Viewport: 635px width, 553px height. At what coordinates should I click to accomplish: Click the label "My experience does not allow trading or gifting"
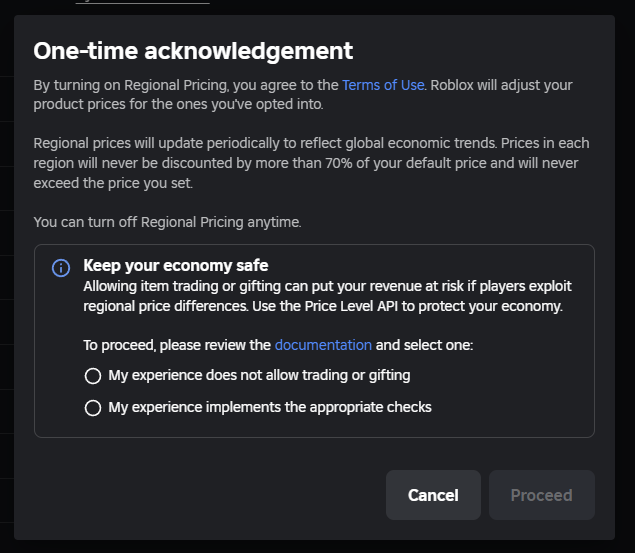(259, 375)
